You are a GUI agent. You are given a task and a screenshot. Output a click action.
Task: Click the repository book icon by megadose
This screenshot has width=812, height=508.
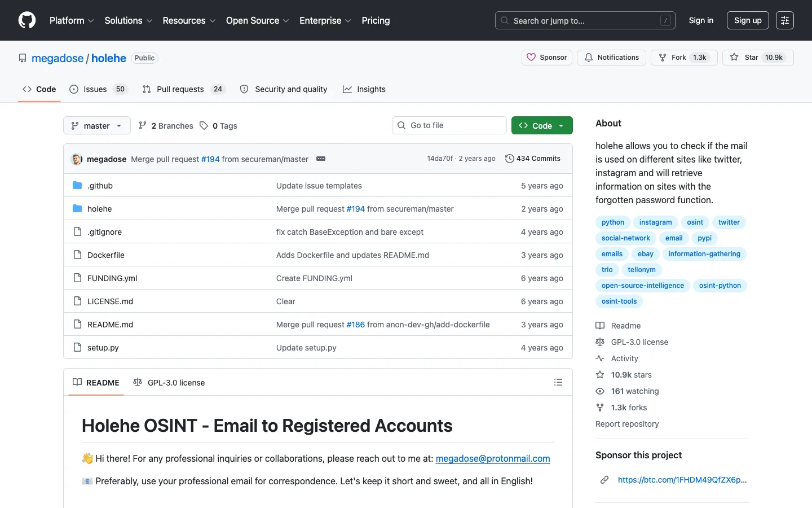[x=23, y=58]
